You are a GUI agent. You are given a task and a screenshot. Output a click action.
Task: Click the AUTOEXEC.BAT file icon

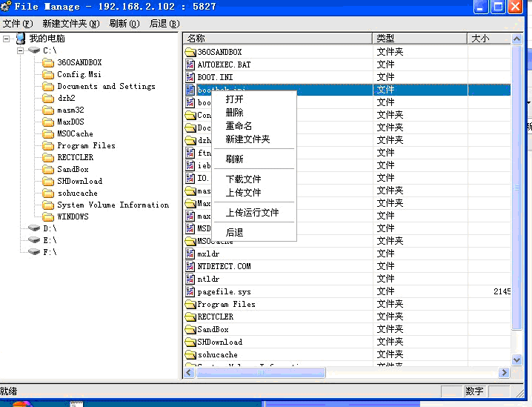click(190, 64)
